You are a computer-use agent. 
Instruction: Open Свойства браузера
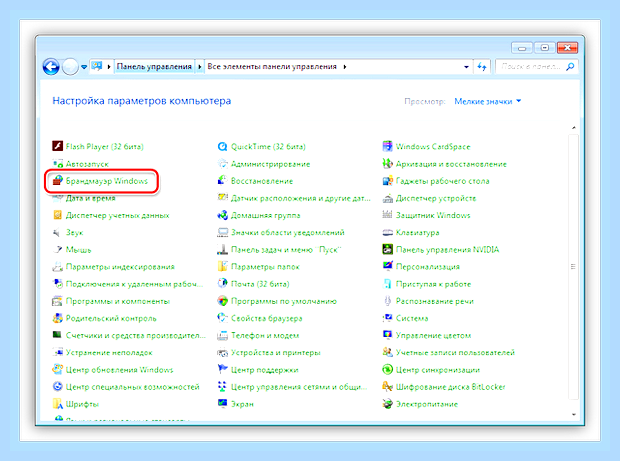267,318
